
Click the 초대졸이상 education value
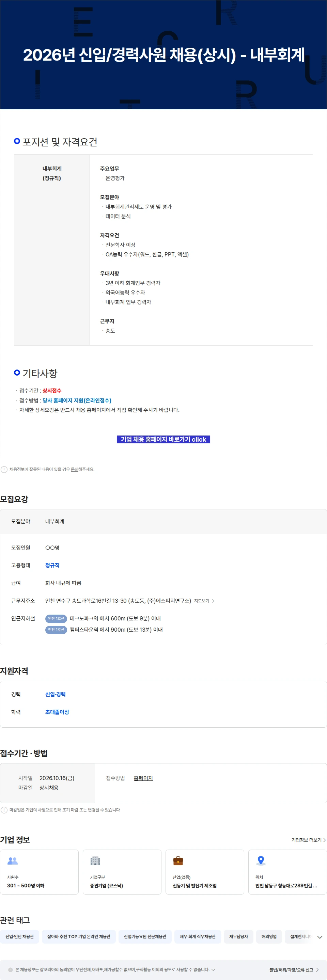57,711
